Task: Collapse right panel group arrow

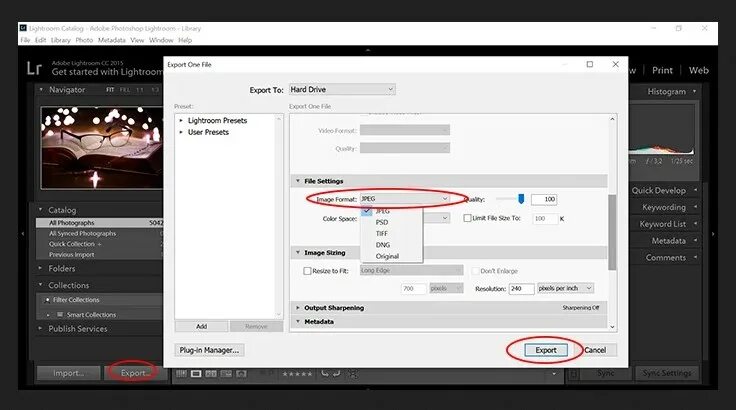Action: pos(713,233)
